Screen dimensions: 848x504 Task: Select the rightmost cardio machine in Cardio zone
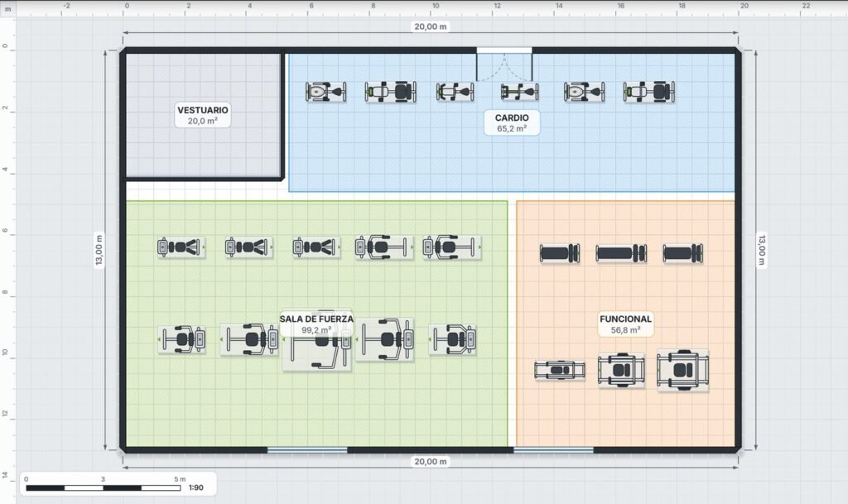[x=649, y=92]
